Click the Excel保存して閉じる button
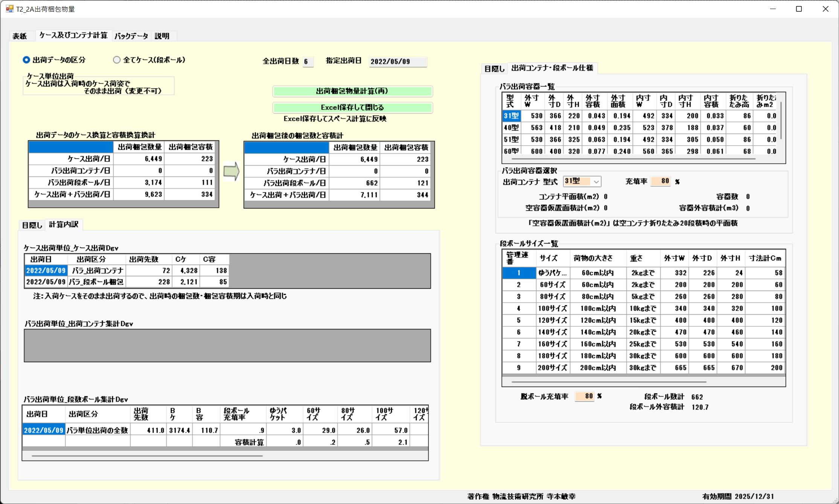Viewport: 839px width, 504px height. (352, 108)
